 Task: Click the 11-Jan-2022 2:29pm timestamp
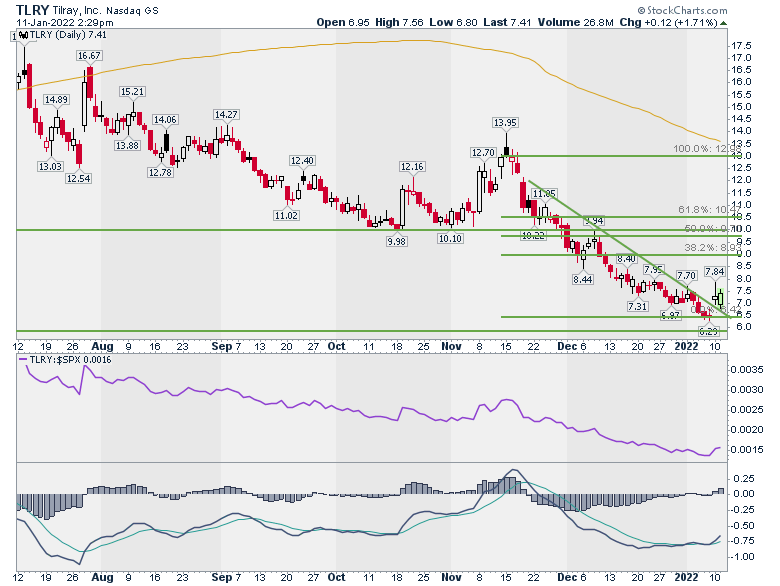click(x=65, y=22)
